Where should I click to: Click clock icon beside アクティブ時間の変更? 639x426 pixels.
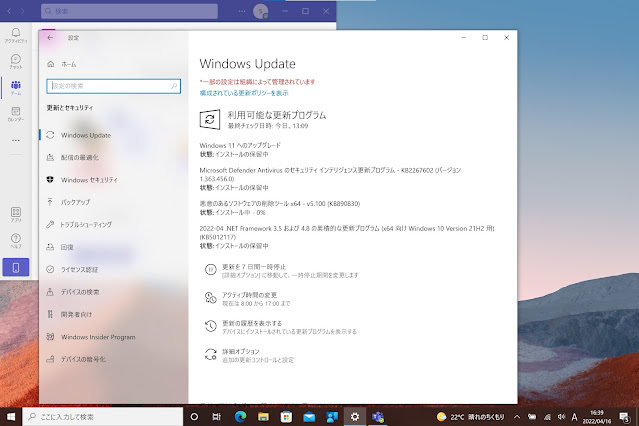click(x=210, y=298)
